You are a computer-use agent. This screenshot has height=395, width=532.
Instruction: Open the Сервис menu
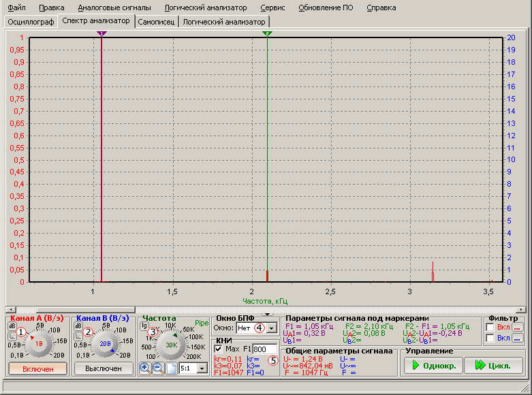(272, 7)
